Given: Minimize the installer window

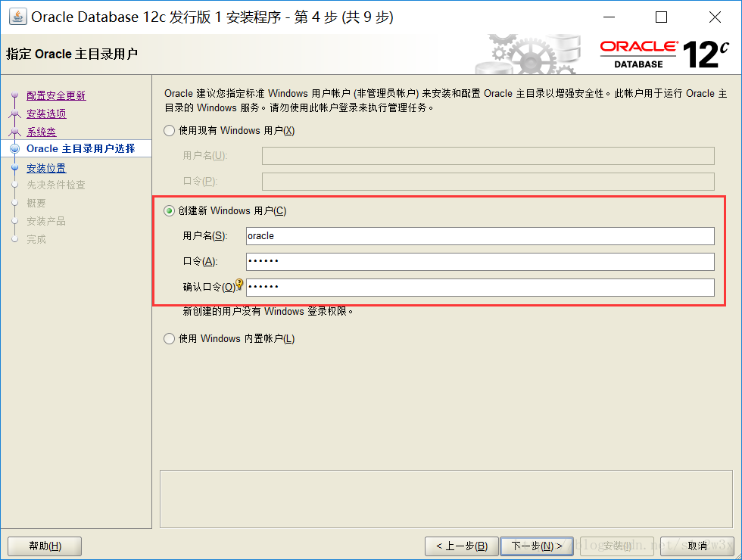Looking at the screenshot, I should point(609,17).
